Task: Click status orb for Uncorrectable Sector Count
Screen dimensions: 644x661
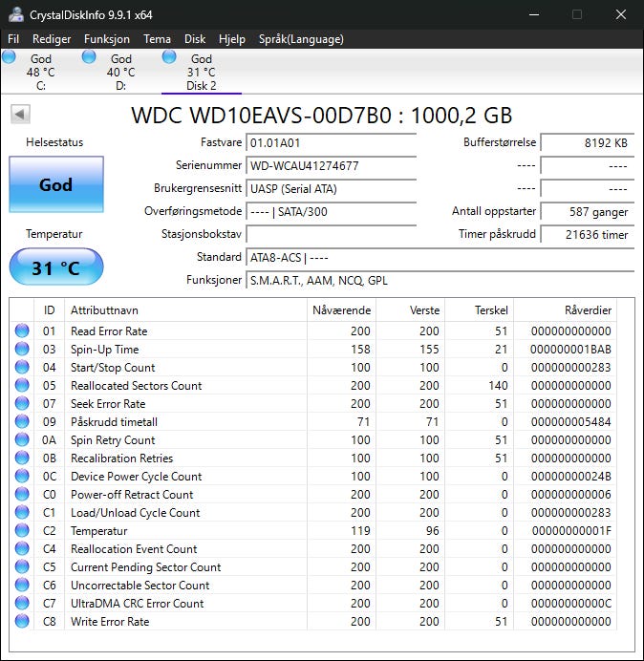Action: 22,585
